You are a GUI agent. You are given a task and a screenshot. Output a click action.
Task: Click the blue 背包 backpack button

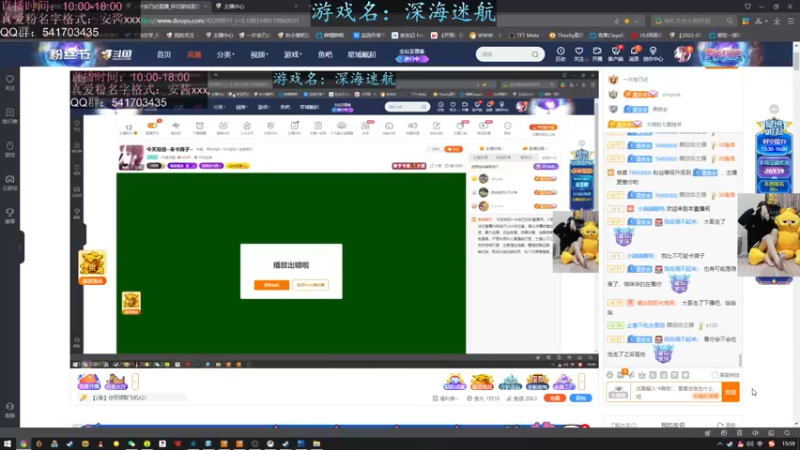[581, 398]
